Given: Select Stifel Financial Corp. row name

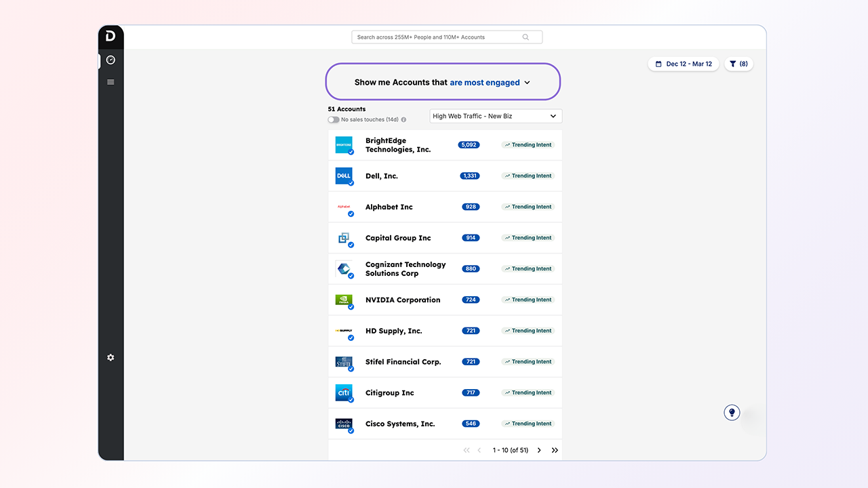Looking at the screenshot, I should [x=403, y=362].
